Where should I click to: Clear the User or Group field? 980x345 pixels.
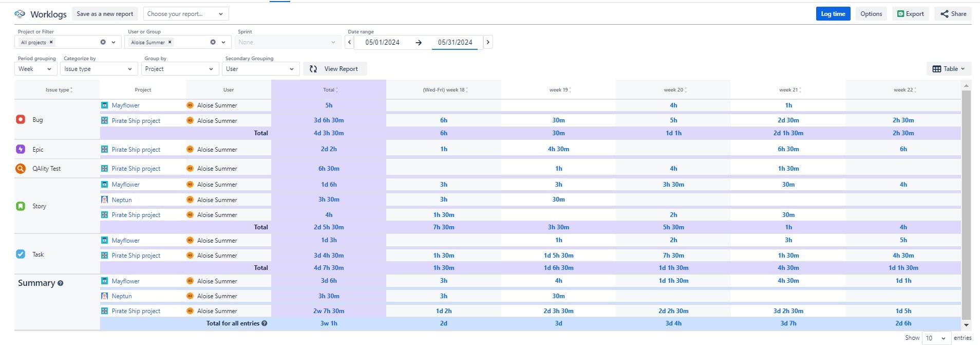coord(213,42)
